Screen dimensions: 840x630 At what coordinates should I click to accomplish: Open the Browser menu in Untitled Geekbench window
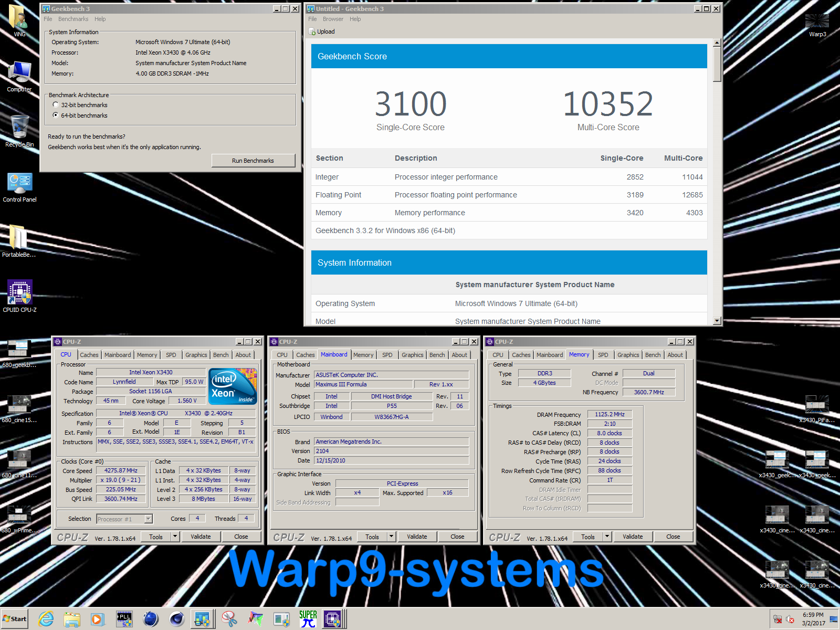coord(333,19)
